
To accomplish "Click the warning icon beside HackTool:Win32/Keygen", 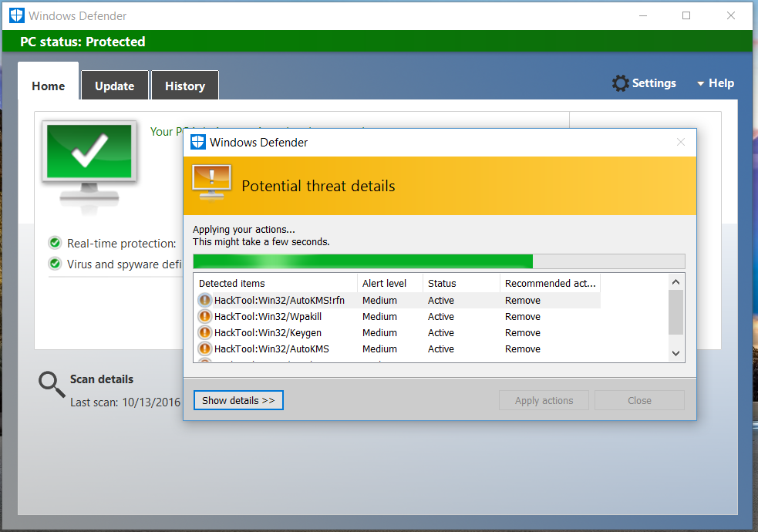I will pos(205,333).
